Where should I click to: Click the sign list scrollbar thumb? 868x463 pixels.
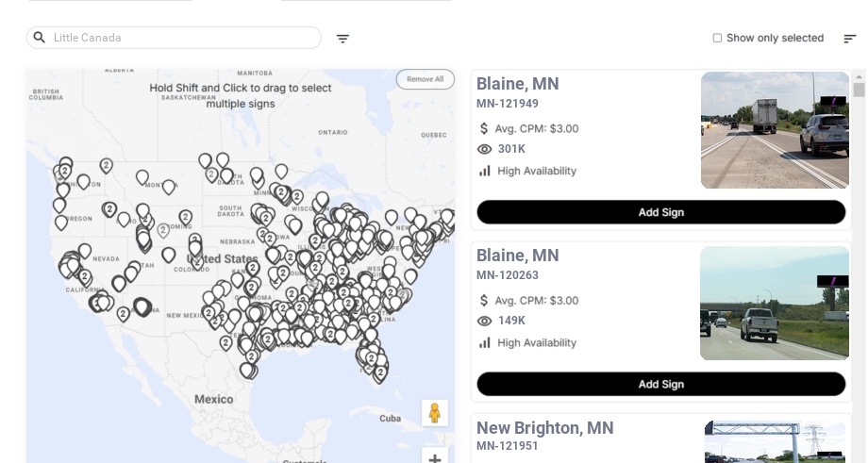859,90
